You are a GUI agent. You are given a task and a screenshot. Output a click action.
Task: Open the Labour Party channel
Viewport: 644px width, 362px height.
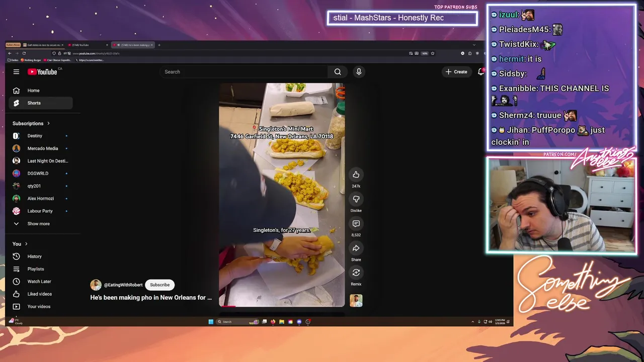click(41, 211)
